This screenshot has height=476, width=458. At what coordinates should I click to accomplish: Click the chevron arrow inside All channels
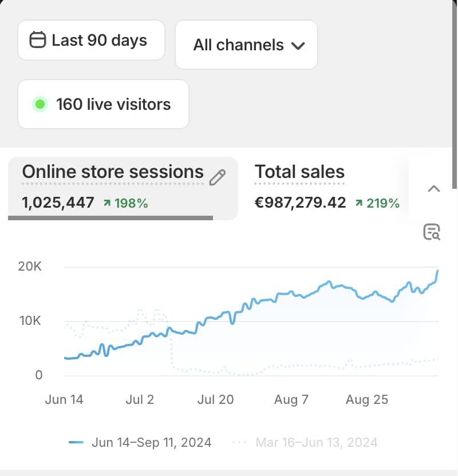pyautogui.click(x=299, y=45)
